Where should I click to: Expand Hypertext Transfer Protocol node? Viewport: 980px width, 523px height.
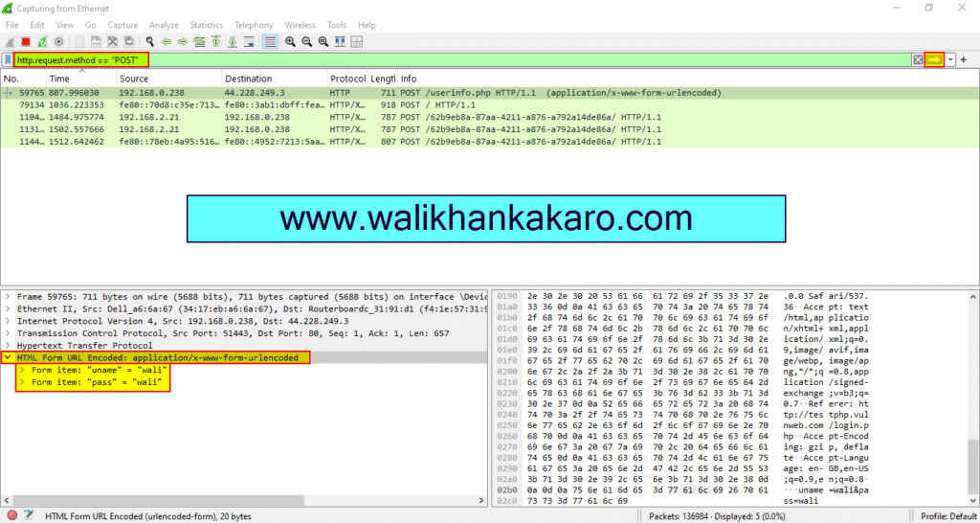(x=8, y=346)
